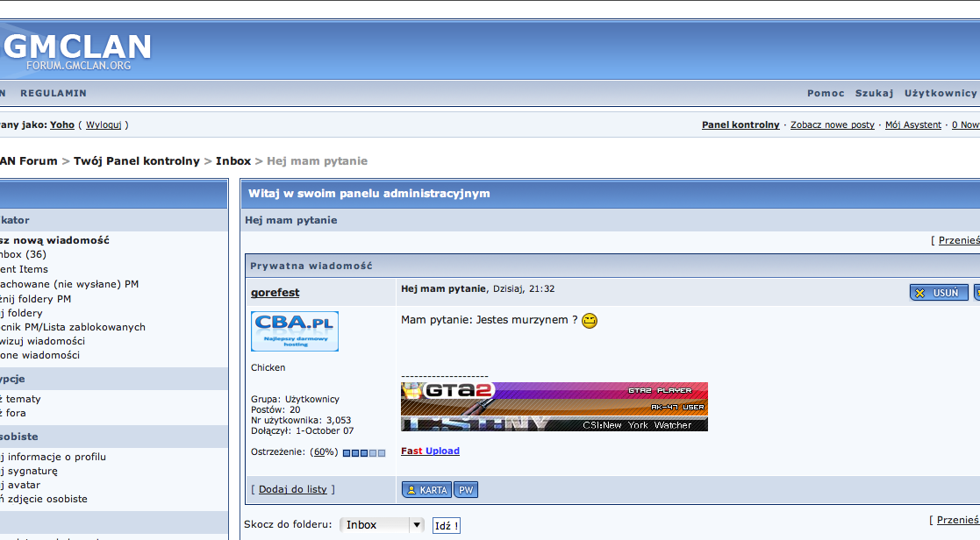Open the sender's KARTA profile card
The height and width of the screenshot is (540, 980).
[x=426, y=490]
